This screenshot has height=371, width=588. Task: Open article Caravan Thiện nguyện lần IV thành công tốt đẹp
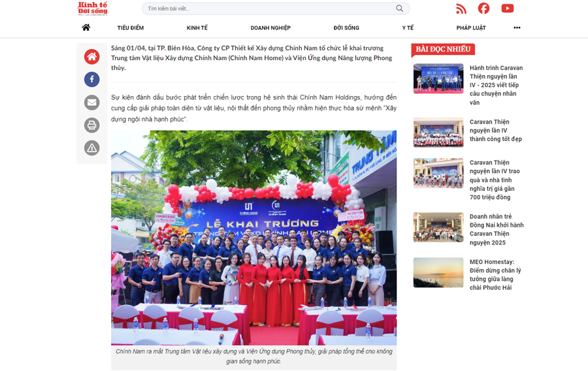point(496,131)
